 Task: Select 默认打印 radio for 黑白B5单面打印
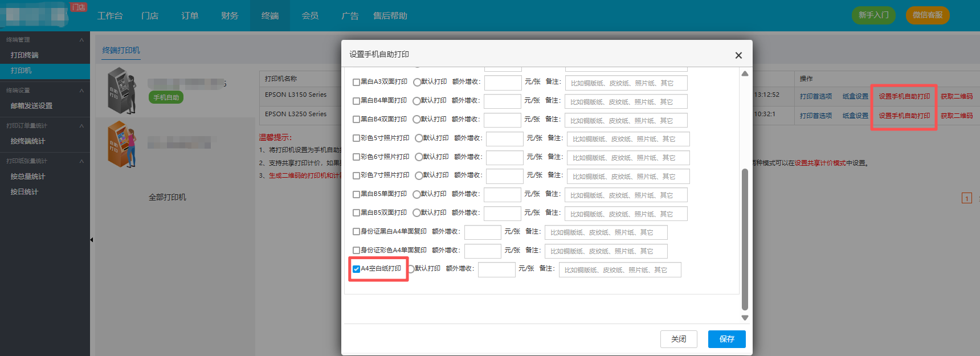click(416, 195)
